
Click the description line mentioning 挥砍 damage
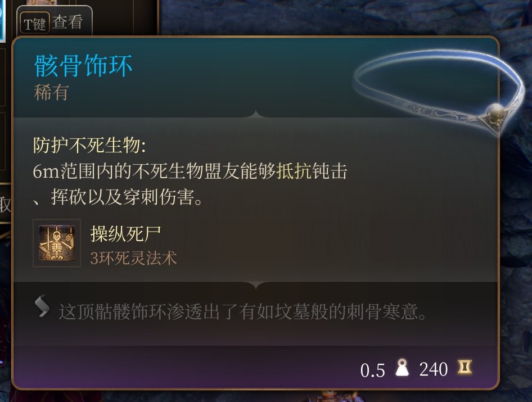point(118,197)
